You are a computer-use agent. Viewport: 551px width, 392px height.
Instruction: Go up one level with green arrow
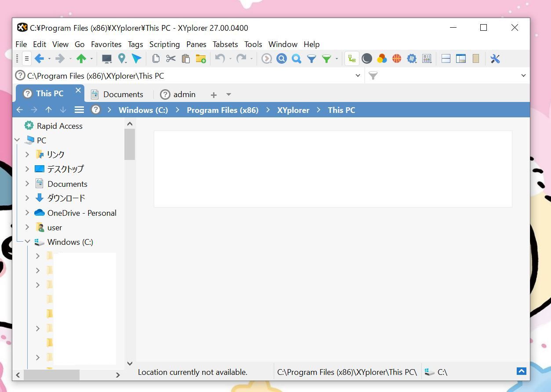coord(81,58)
